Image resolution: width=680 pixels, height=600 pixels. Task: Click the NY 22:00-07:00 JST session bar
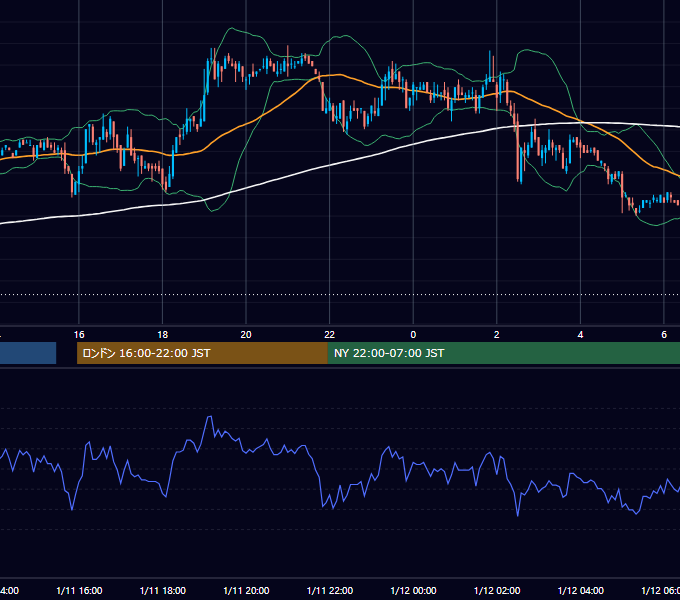coord(503,353)
